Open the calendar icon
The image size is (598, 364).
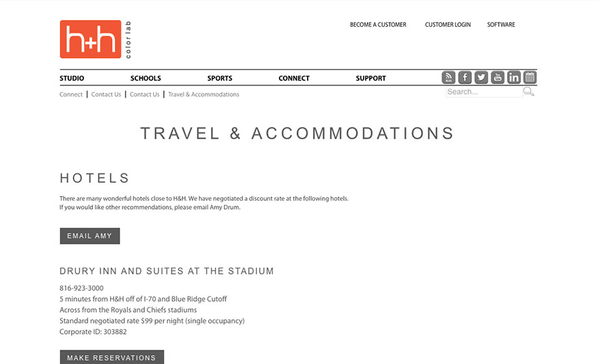(530, 77)
